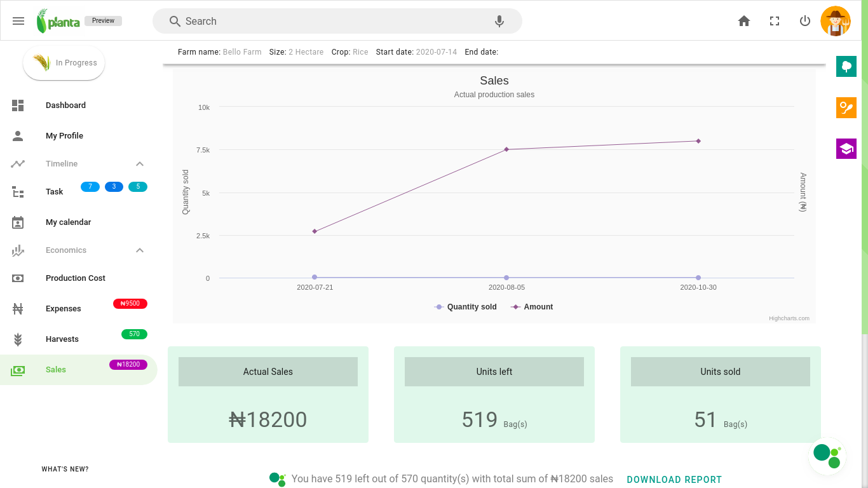Click the Task tree icon
This screenshot has width=868, height=488.
[18, 192]
